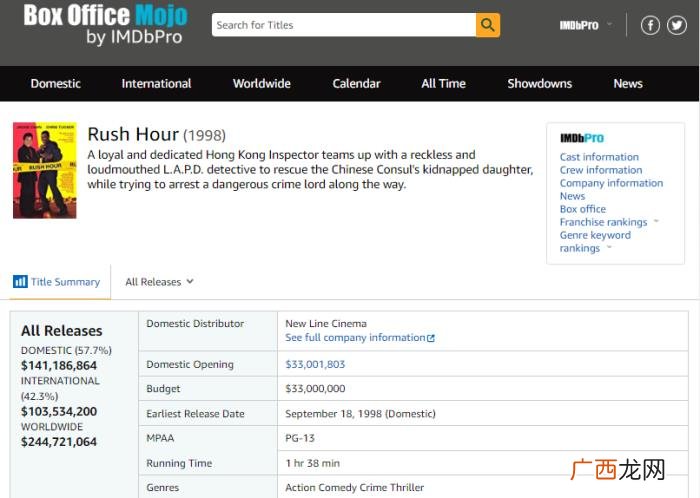This screenshot has height=498, width=700.
Task: Open the Box office link
Action: (583, 209)
